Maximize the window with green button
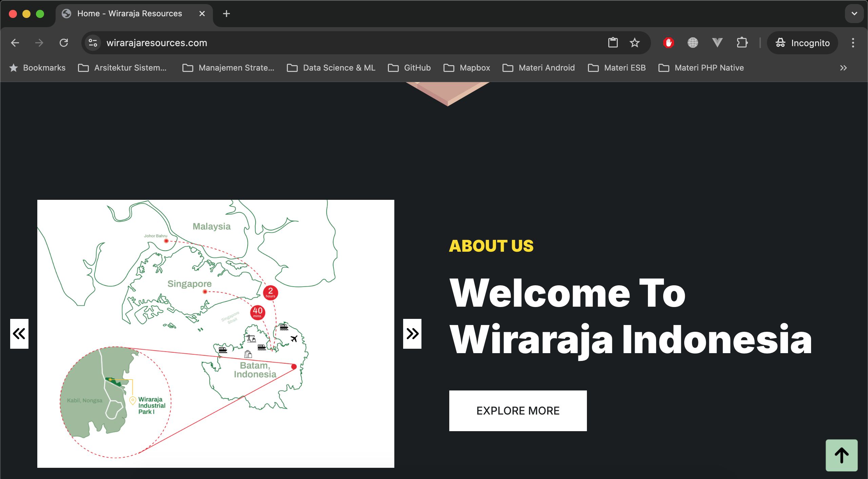Viewport: 868px width, 479px height. pos(40,14)
